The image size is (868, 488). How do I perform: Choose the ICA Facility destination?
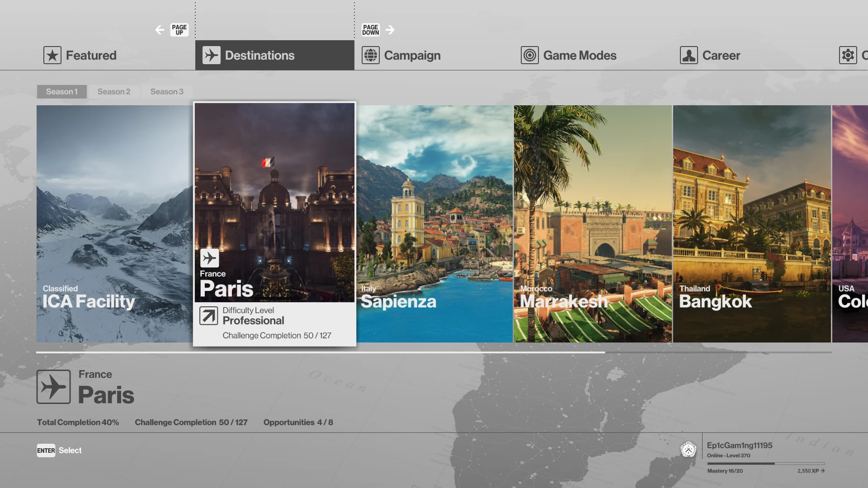tap(115, 224)
